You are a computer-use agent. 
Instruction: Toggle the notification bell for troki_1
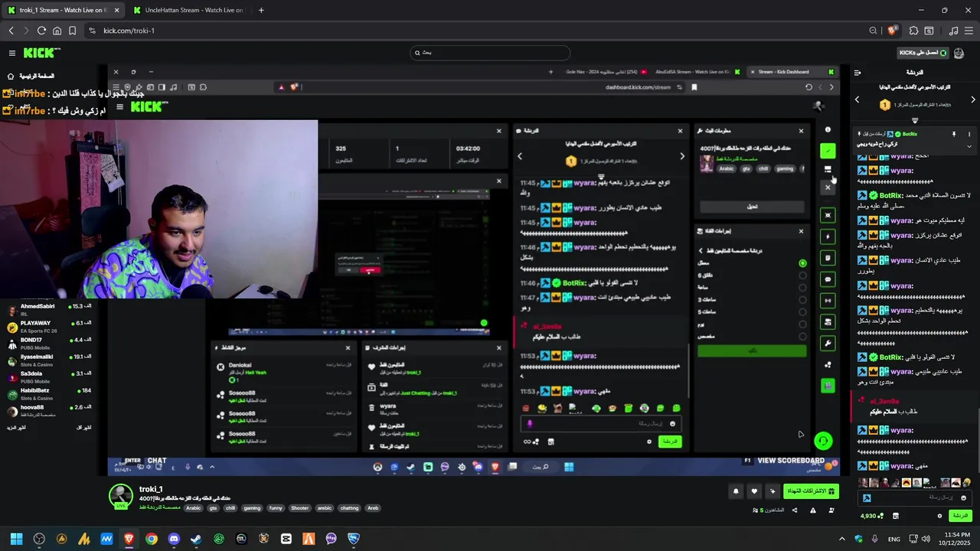(x=736, y=491)
